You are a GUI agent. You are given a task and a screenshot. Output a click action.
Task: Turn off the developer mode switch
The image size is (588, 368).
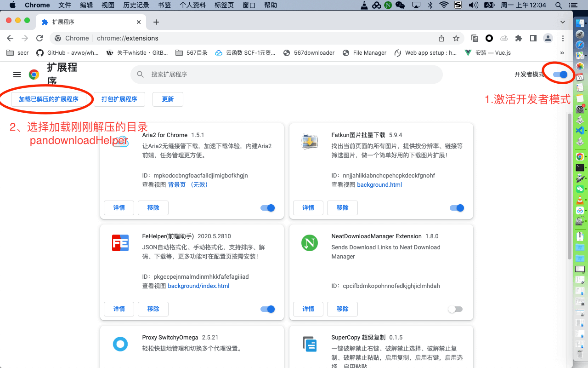click(x=560, y=75)
